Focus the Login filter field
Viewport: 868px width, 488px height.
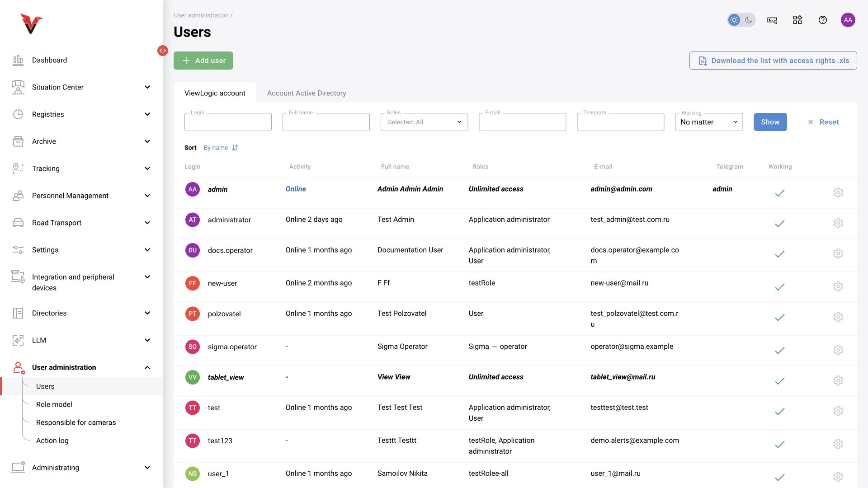click(228, 122)
